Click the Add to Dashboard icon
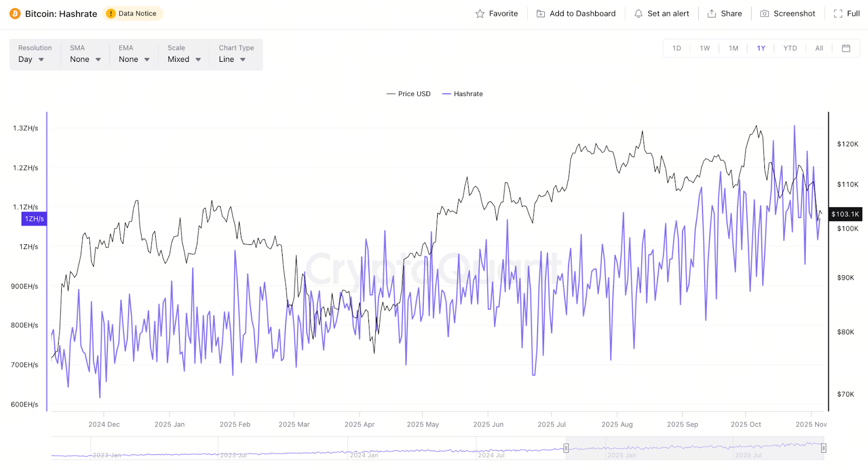Image resolution: width=868 pixels, height=470 pixels. tap(541, 14)
